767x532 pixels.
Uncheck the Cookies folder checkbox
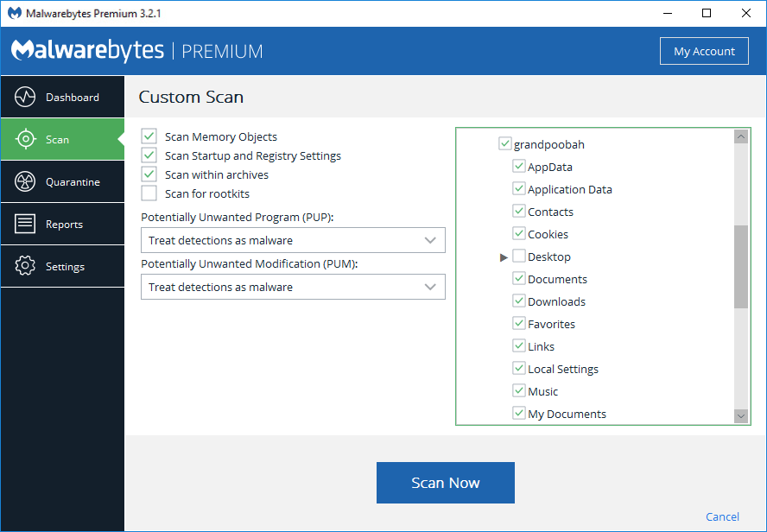[518, 234]
